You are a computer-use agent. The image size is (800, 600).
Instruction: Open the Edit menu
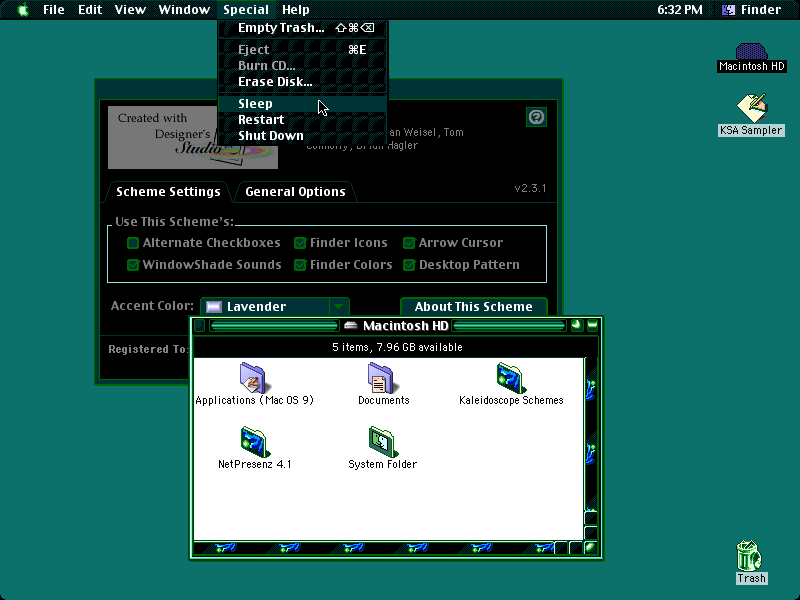click(x=90, y=10)
